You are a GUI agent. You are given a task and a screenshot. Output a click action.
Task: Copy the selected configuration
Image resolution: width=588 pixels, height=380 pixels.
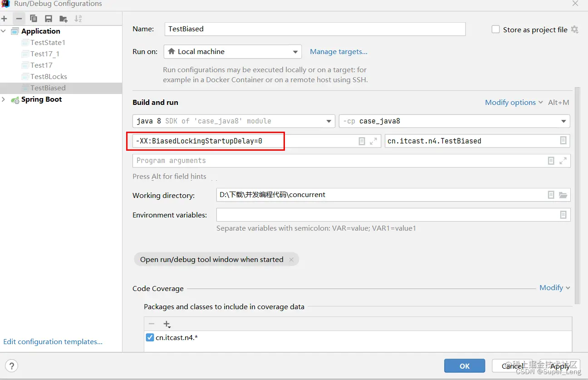[x=34, y=19]
